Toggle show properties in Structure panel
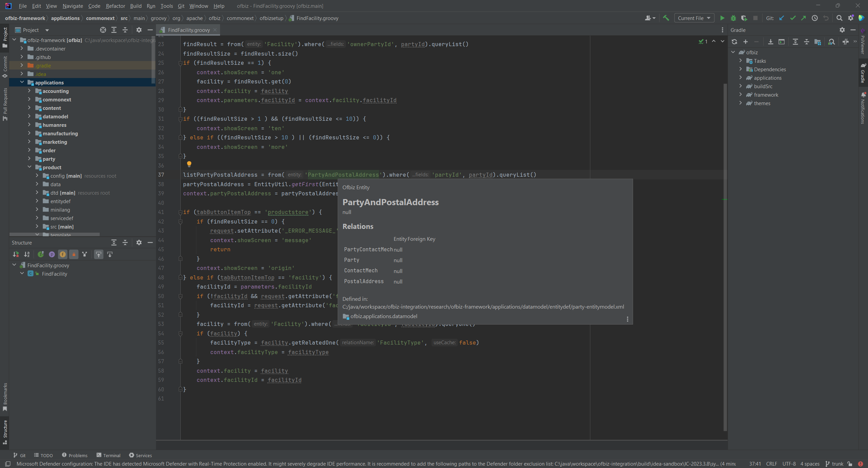Screen dimensions: 868x468 coord(52,254)
